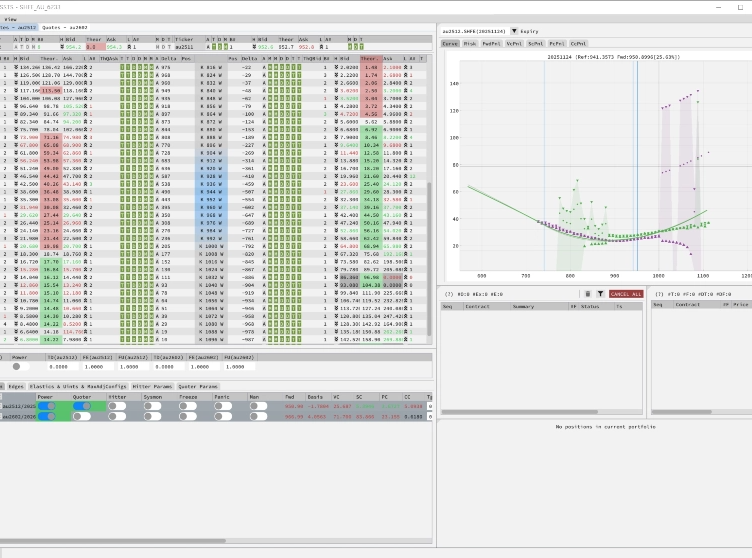Viewport: 752px width, 558px height.
Task: Click the grey Power indicator circle
Action: click(x=16, y=366)
